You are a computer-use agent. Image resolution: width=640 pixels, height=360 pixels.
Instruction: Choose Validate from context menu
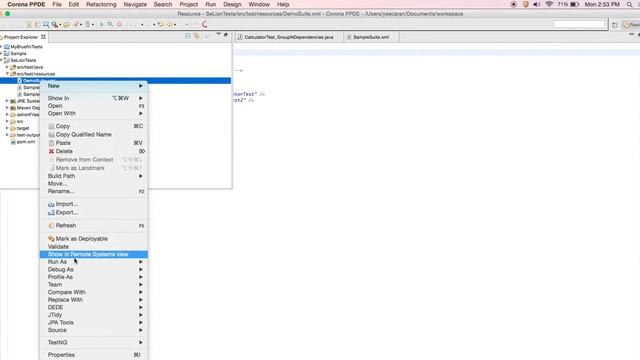pyautogui.click(x=94, y=247)
